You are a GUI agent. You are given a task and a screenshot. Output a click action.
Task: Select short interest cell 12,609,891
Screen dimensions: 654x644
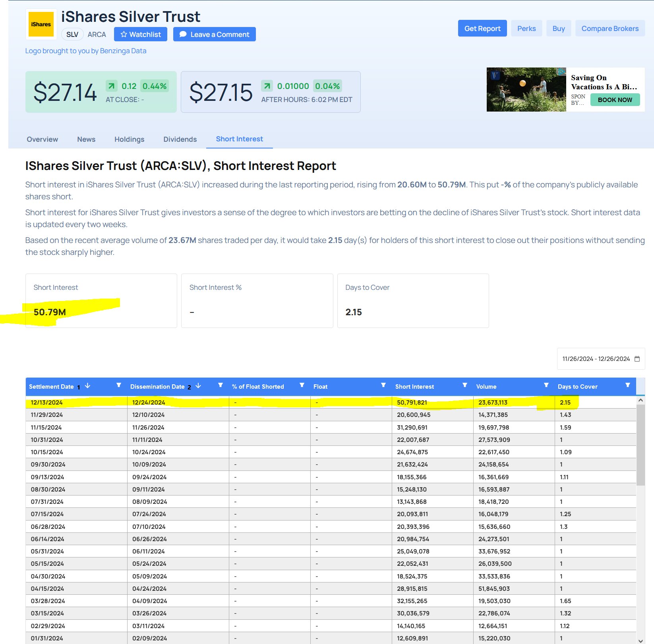tap(433, 638)
